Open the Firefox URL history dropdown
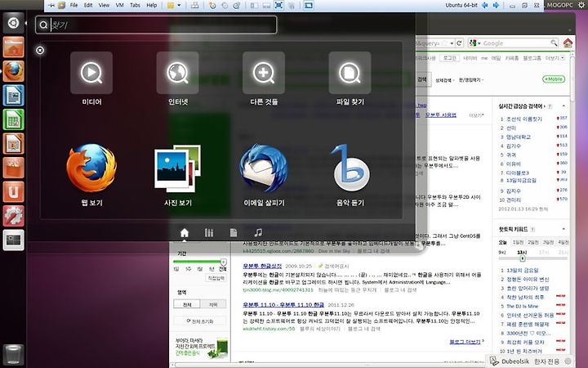 click(x=452, y=43)
